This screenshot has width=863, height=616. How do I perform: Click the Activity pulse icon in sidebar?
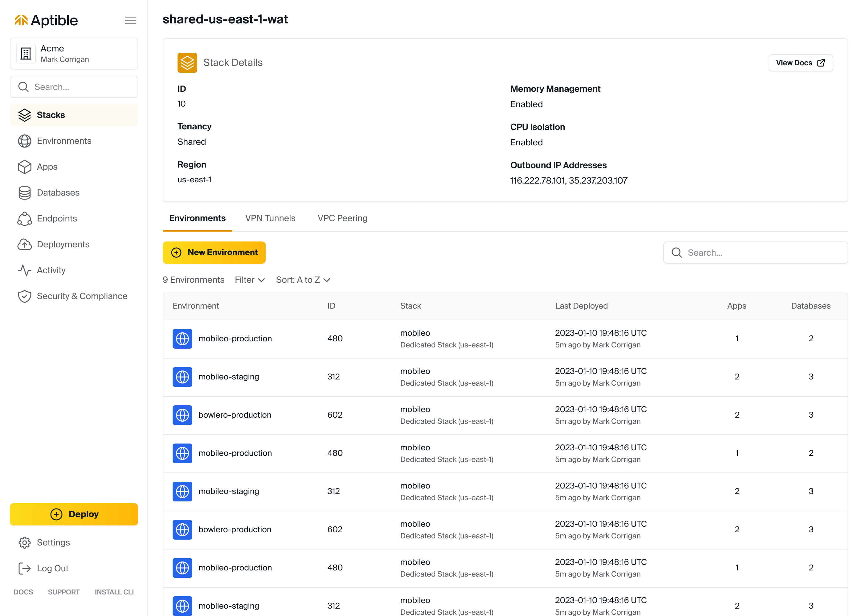[25, 270]
